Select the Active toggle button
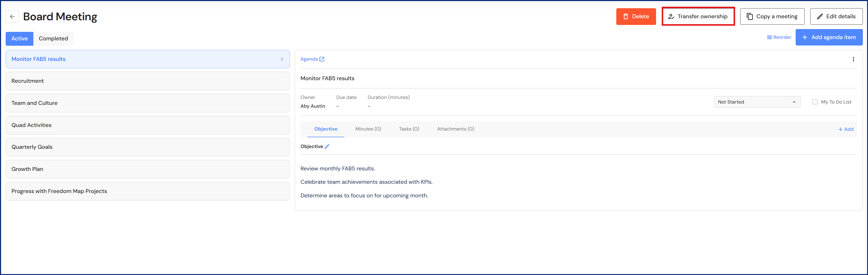868x275 pixels. click(x=19, y=39)
